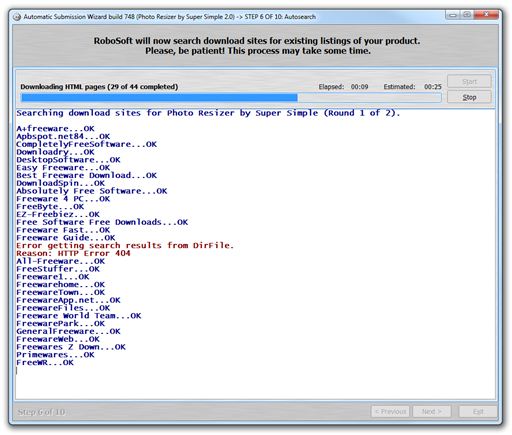Select the Freeware1...OK entry
Screen dimensions: 512x435
point(53,277)
